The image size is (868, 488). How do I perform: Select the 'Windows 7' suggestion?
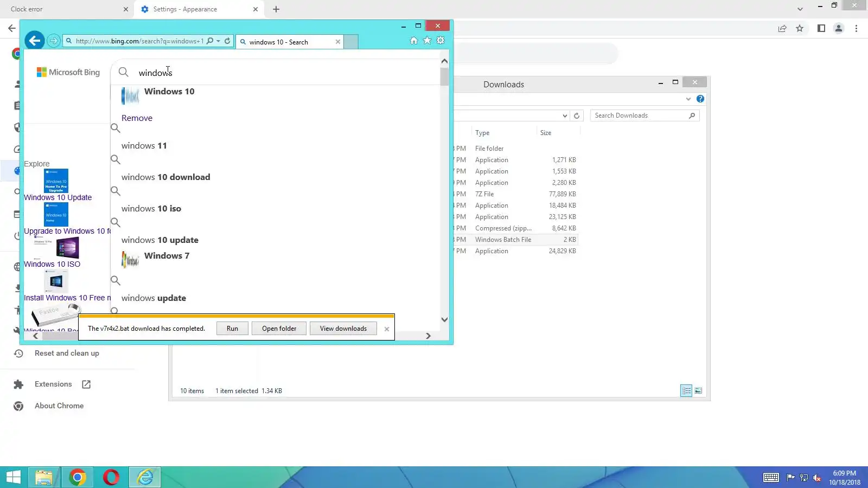[167, 256]
